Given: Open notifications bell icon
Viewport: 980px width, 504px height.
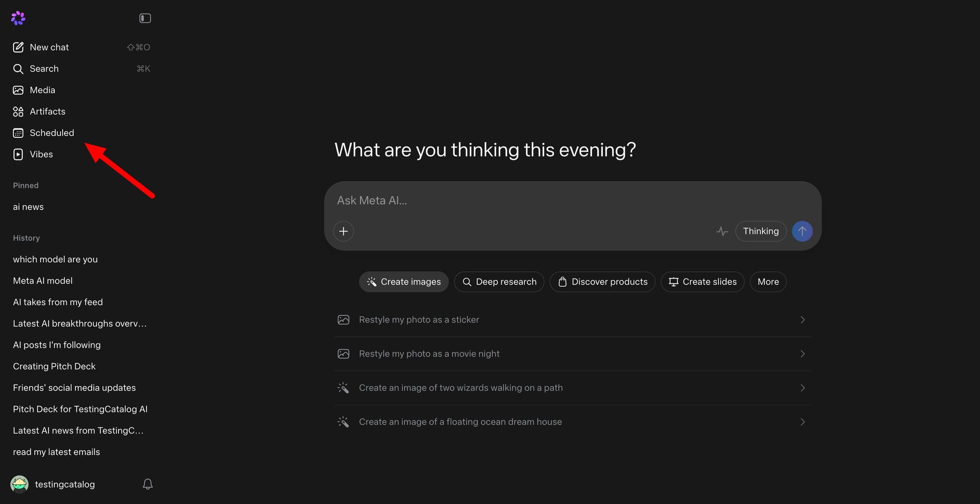Looking at the screenshot, I should [147, 484].
